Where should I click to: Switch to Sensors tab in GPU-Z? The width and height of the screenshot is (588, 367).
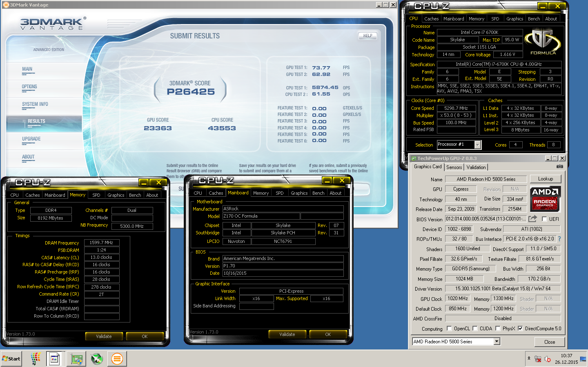tap(454, 167)
